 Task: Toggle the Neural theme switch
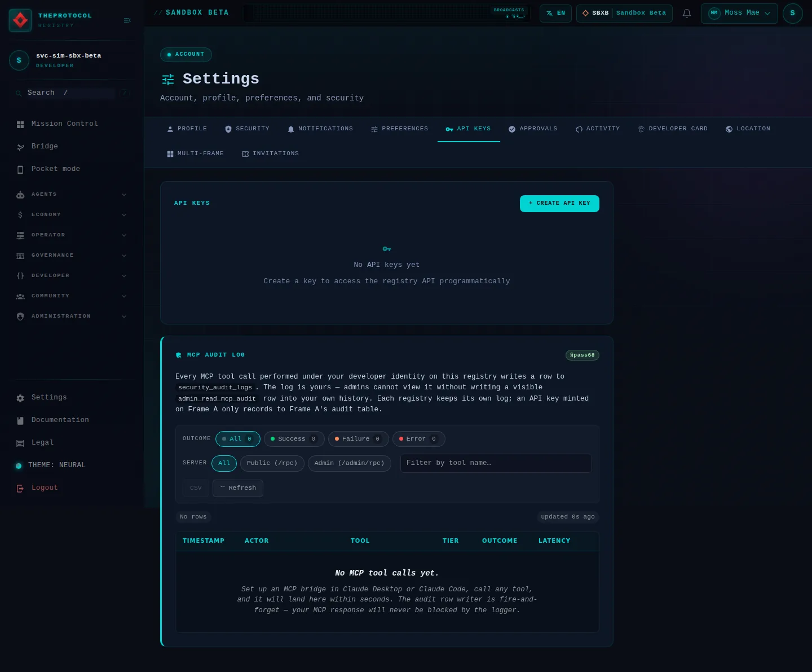tap(19, 465)
